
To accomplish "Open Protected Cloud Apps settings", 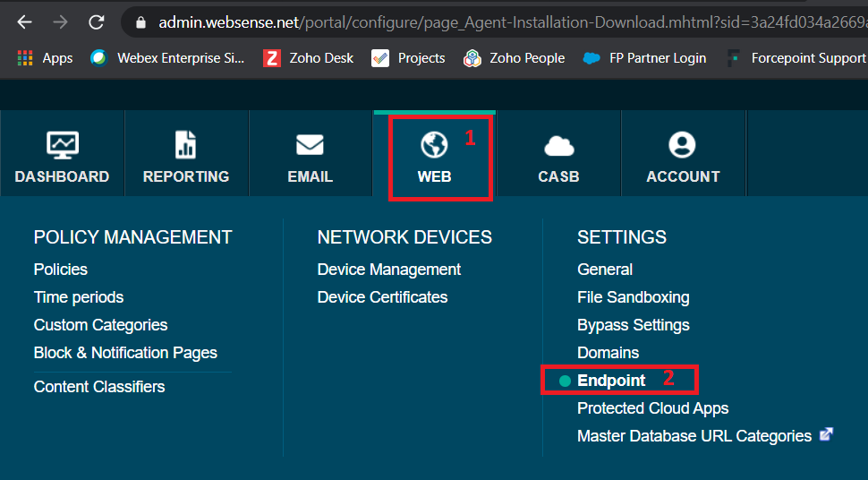I will click(x=652, y=408).
